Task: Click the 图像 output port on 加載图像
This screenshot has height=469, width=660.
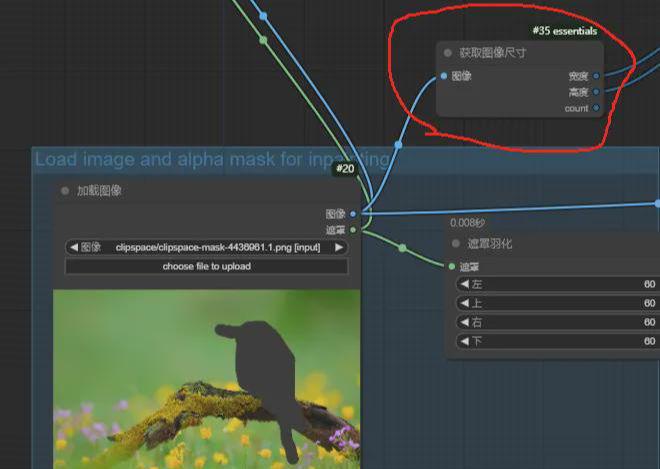Action: 353,214
